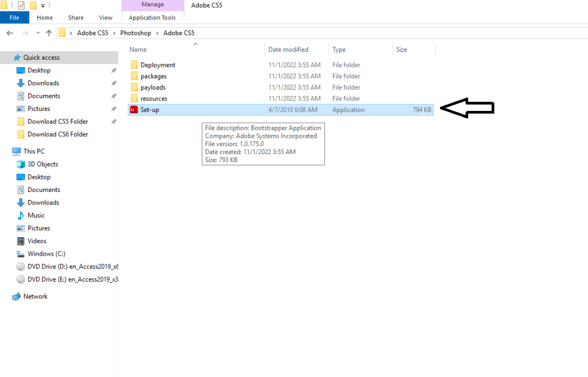Click Deployment folder name
This screenshot has width=588, height=377.
(x=158, y=65)
